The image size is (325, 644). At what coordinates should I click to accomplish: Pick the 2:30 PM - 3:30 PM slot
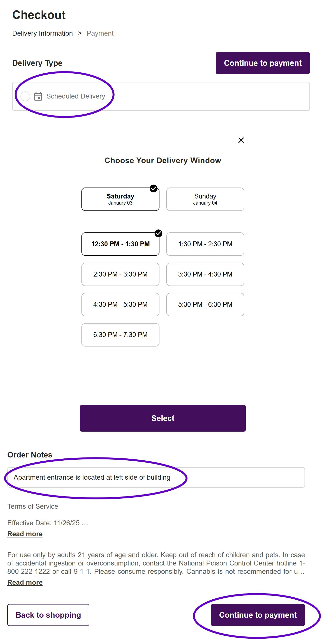(120, 274)
